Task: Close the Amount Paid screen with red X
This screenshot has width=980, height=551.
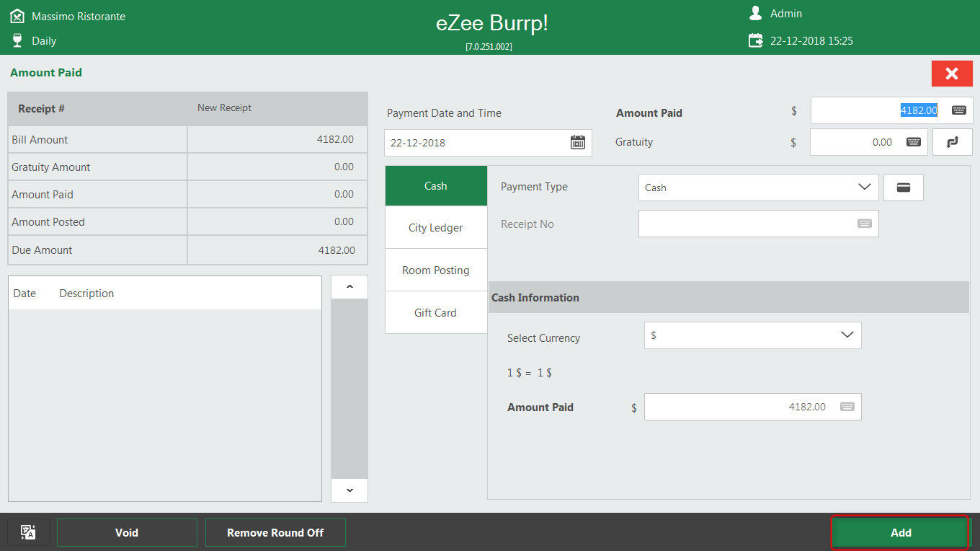Action: tap(952, 74)
